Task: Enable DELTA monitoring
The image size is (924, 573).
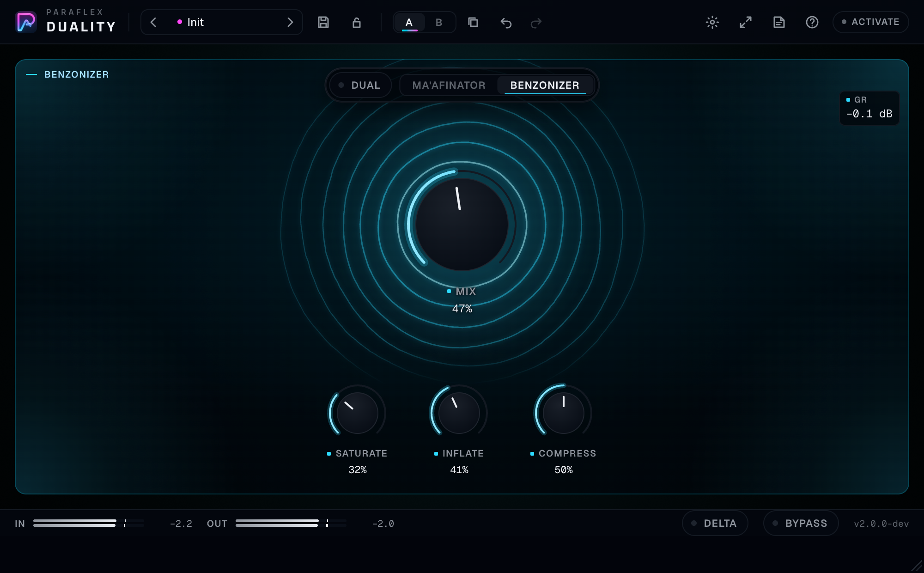Action: point(715,523)
